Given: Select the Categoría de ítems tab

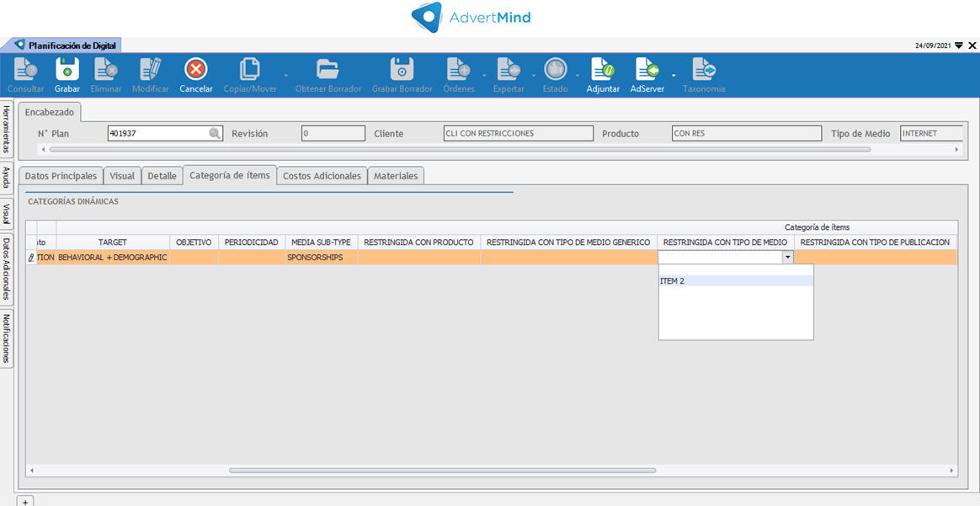Looking at the screenshot, I should (230, 175).
